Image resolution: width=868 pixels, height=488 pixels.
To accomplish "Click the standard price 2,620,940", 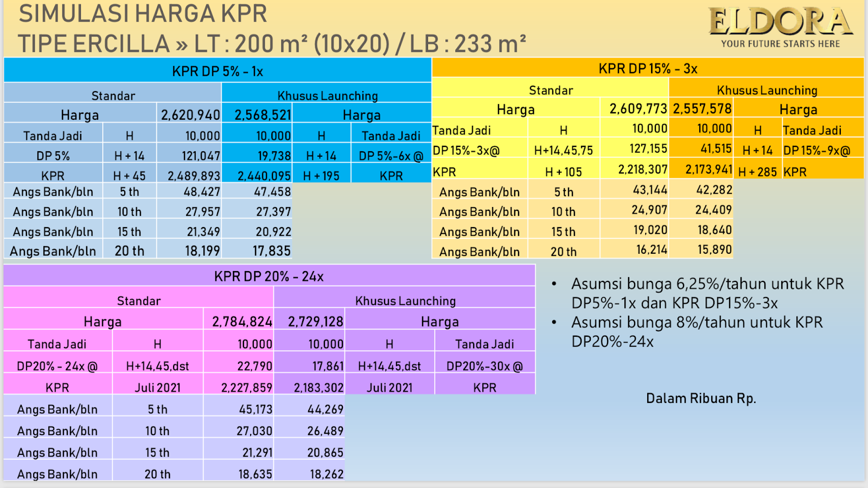I will tap(190, 115).
